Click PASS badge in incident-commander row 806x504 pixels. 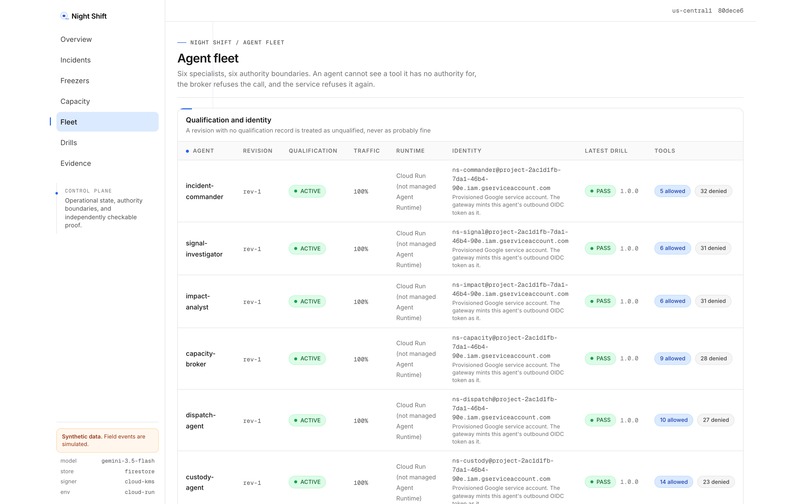pos(600,191)
